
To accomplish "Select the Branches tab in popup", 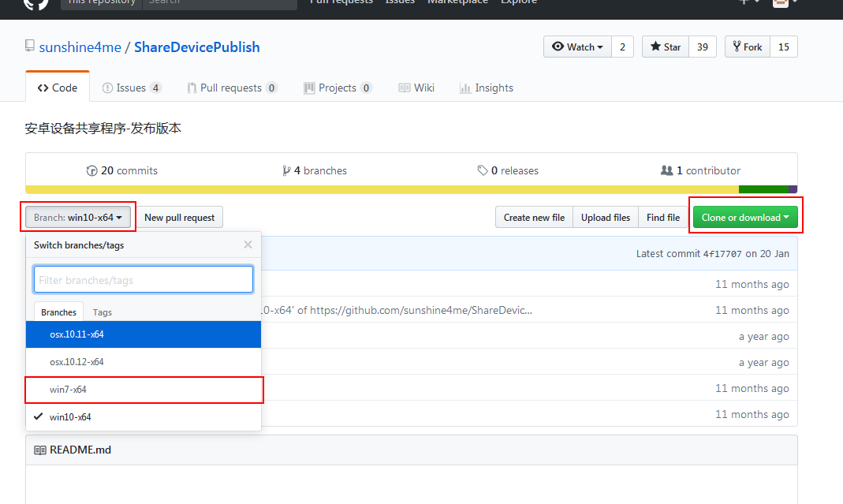I will coord(58,312).
